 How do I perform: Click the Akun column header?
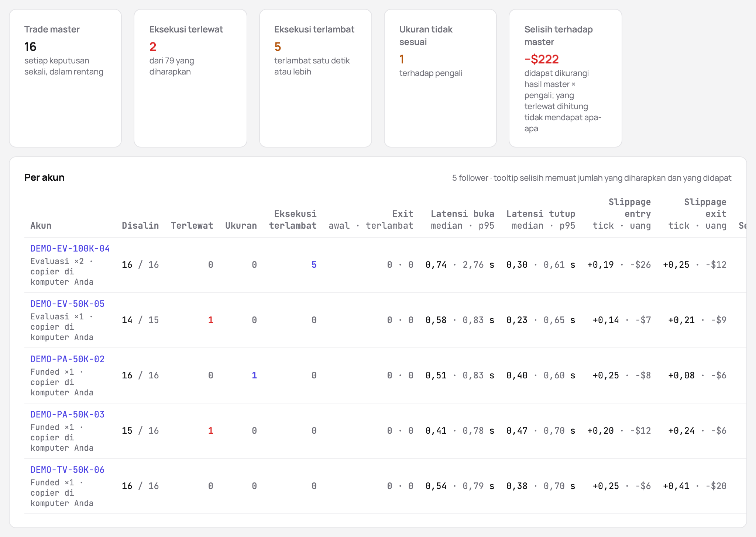tap(41, 226)
